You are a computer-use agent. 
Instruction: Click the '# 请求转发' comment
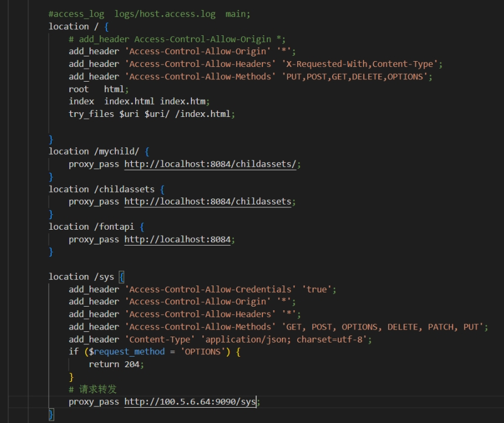[x=93, y=390]
